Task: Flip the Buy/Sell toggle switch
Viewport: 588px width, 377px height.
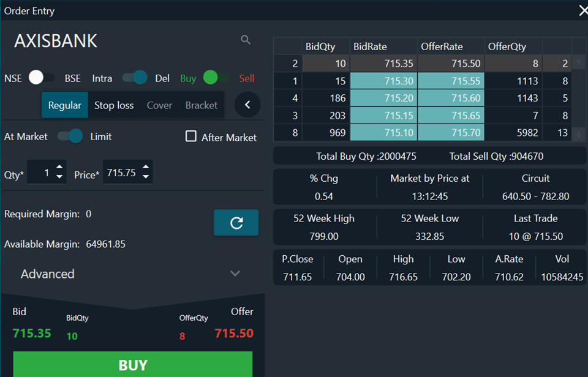Action: coord(216,78)
